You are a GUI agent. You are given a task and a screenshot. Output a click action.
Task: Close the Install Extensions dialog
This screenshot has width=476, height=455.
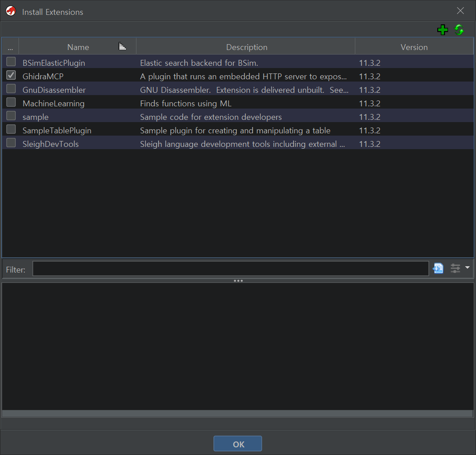(x=460, y=11)
